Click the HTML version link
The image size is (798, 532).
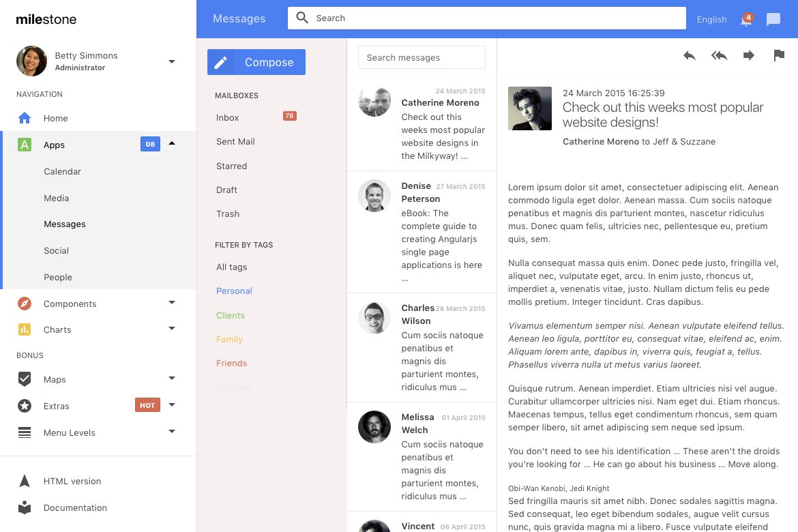pos(72,481)
